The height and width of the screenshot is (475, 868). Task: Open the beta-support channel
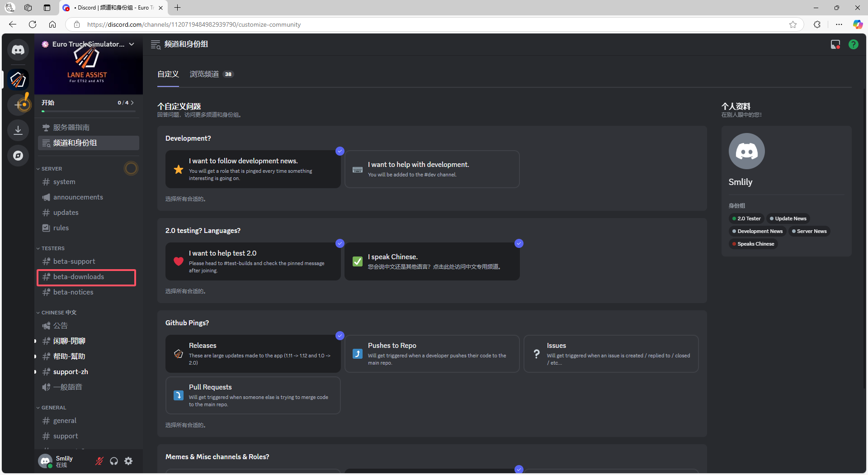click(89, 261)
